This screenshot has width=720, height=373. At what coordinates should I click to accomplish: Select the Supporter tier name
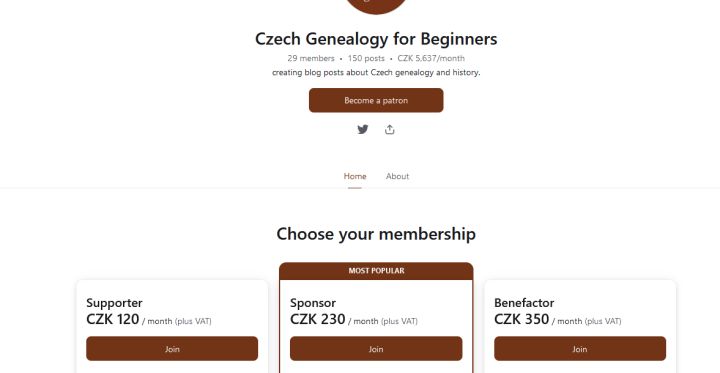tap(114, 303)
